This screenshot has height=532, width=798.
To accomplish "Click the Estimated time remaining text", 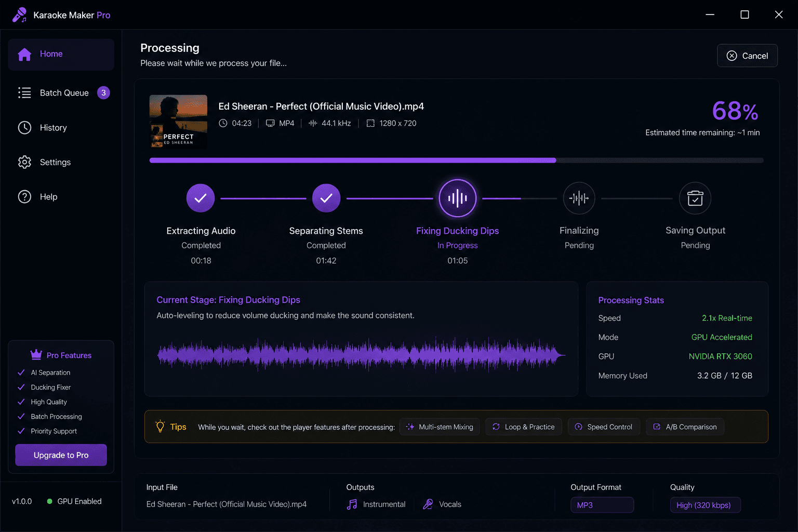I will (702, 132).
